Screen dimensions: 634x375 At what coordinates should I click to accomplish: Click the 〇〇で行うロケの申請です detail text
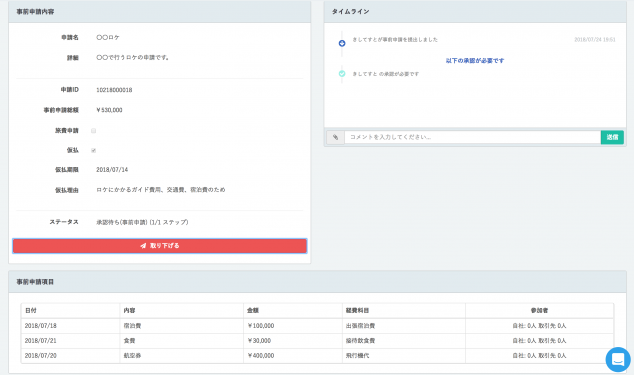tap(133, 57)
